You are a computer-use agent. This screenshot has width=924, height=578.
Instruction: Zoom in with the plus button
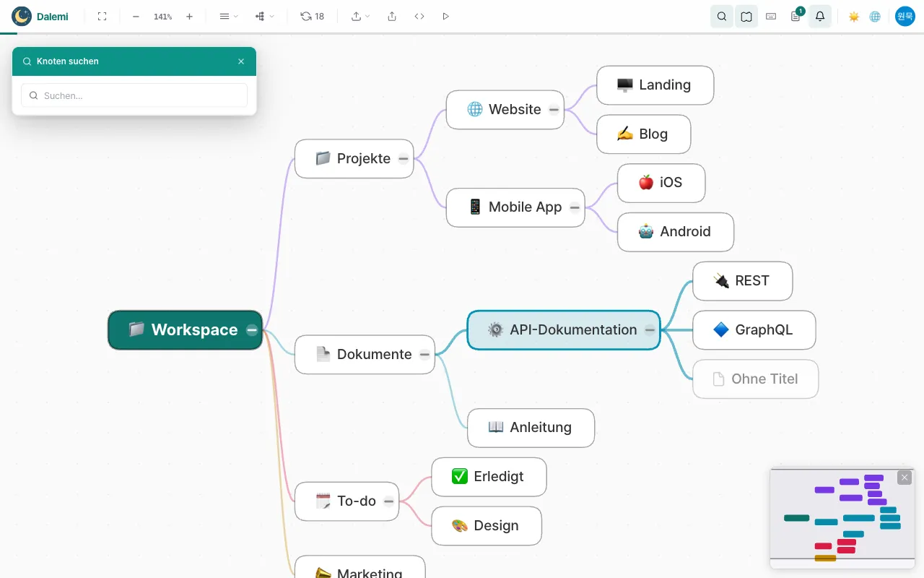(189, 16)
